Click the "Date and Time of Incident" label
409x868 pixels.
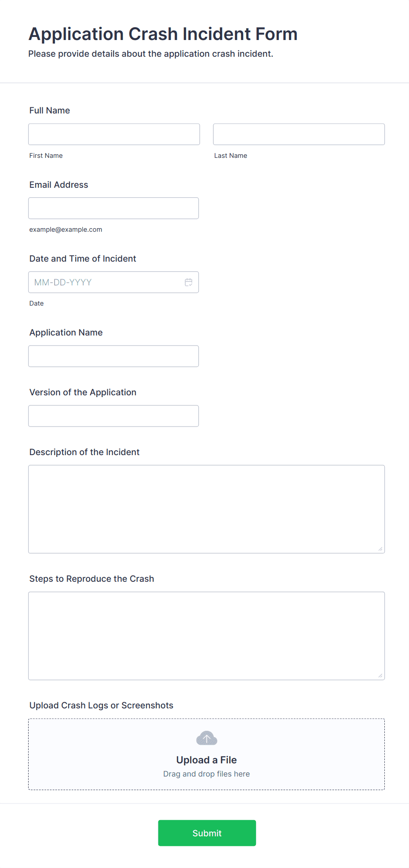(x=83, y=259)
